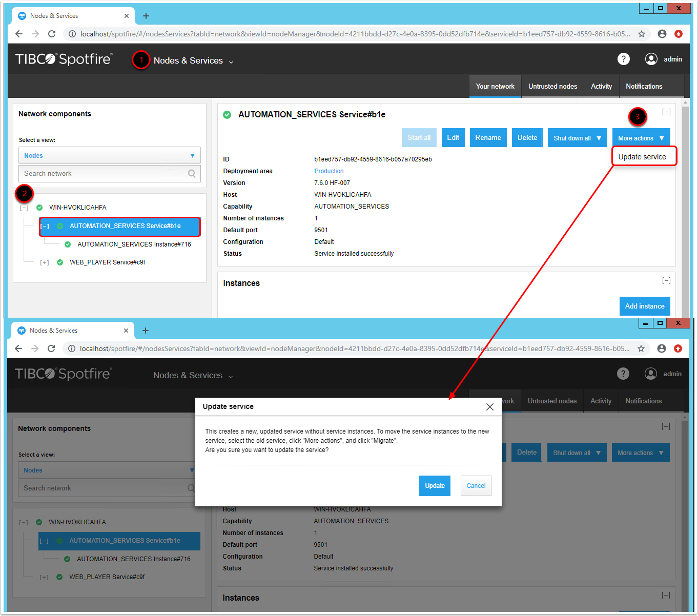698x616 pixels.
Task: Collapse the Instances panel in the top window
Action: coord(666,280)
